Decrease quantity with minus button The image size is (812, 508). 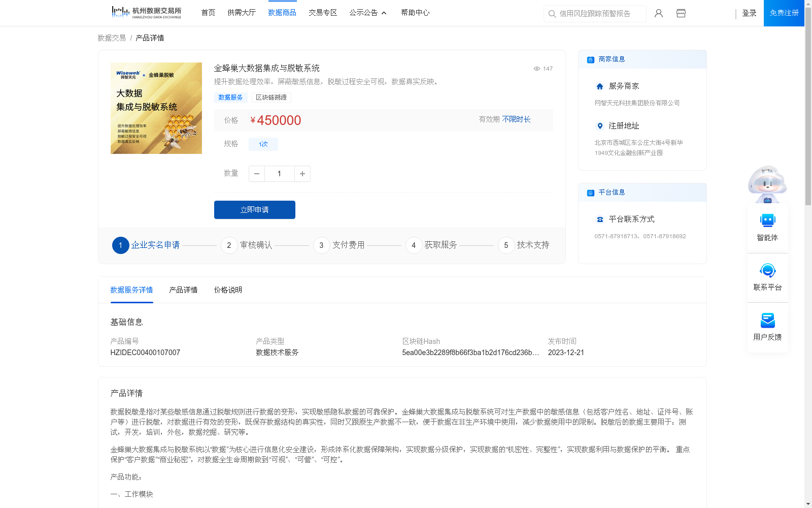click(257, 174)
